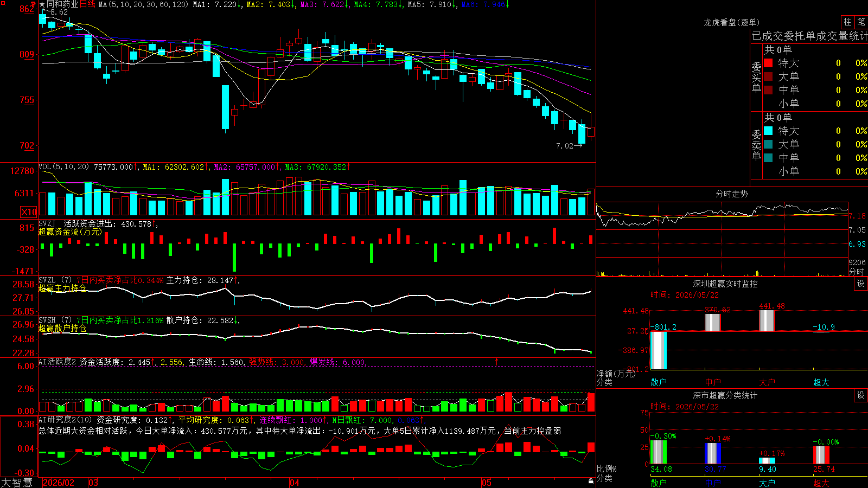This screenshot has width=868, height=488.
Task: Click the 强势线: 3.000 label
Action: [x=277, y=362]
